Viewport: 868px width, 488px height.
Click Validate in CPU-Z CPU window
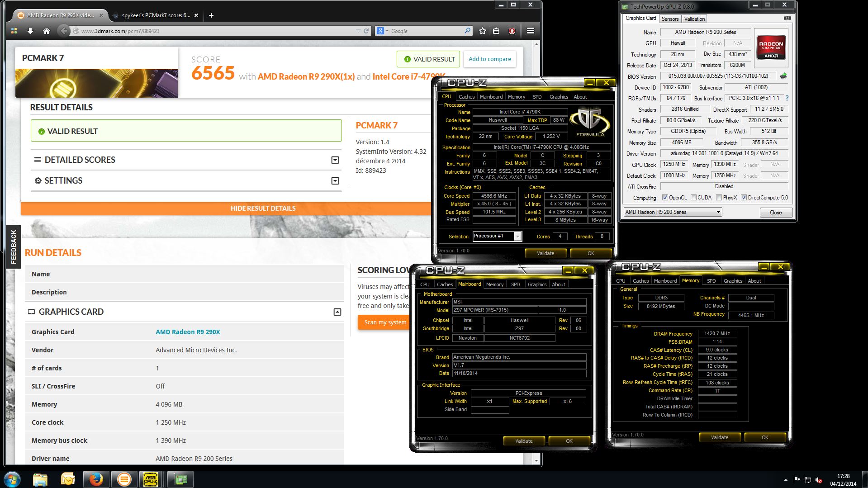[x=545, y=253]
